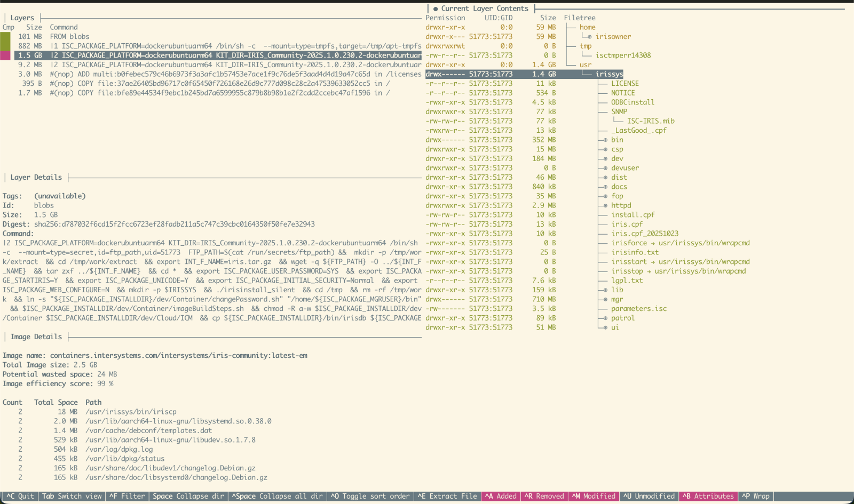Select the irissys directory in filetree
Screen dimensions: 854x504
[609, 74]
